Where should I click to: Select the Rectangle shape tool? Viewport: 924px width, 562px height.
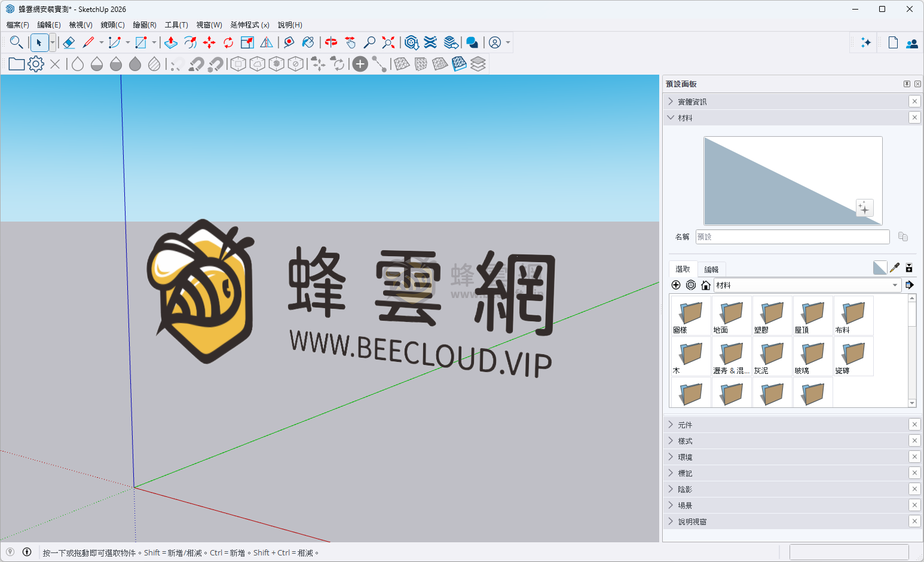[141, 42]
